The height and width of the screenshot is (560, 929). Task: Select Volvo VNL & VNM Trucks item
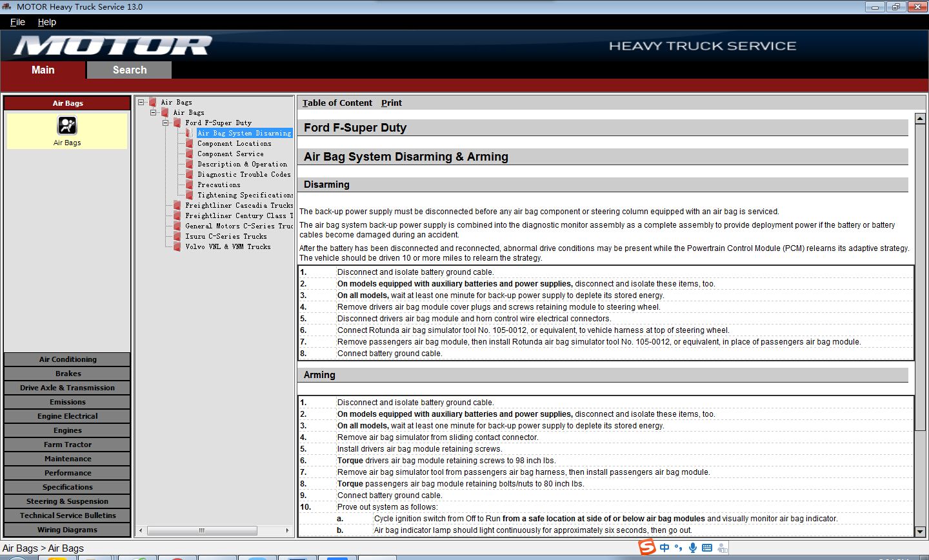click(x=228, y=246)
